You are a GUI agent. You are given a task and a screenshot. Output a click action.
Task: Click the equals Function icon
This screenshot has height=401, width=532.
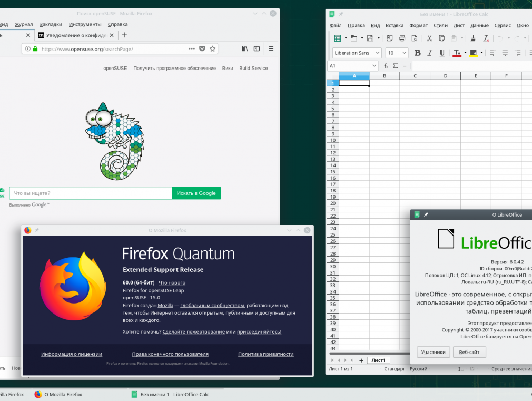point(405,66)
